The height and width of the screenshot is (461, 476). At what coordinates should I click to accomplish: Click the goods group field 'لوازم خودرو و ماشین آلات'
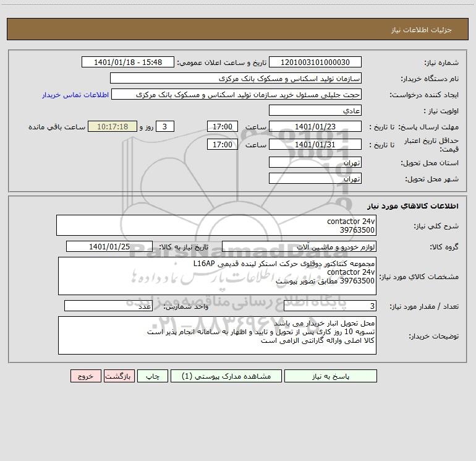click(x=299, y=246)
